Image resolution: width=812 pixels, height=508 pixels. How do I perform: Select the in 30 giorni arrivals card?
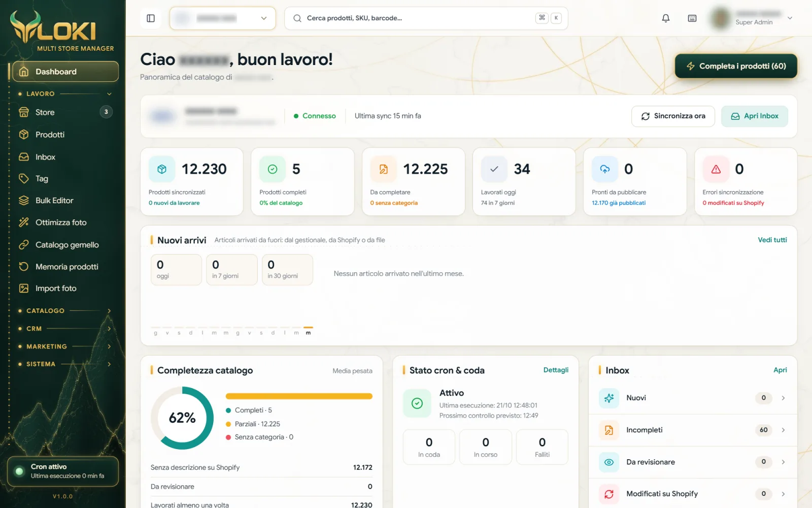[x=287, y=270]
